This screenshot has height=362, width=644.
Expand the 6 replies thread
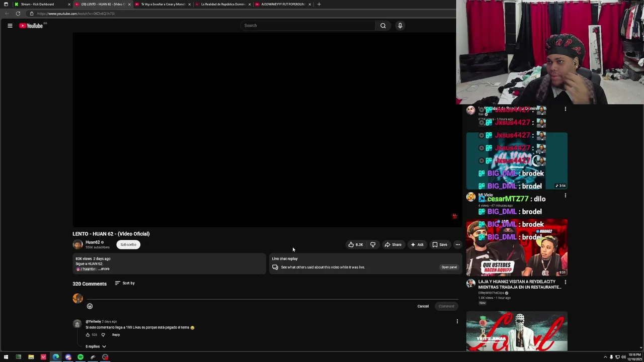96,346
